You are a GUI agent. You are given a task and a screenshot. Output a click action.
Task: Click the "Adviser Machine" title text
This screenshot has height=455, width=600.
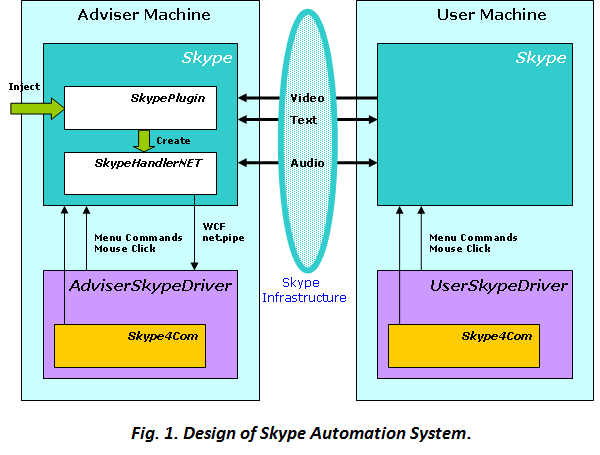coord(144,15)
